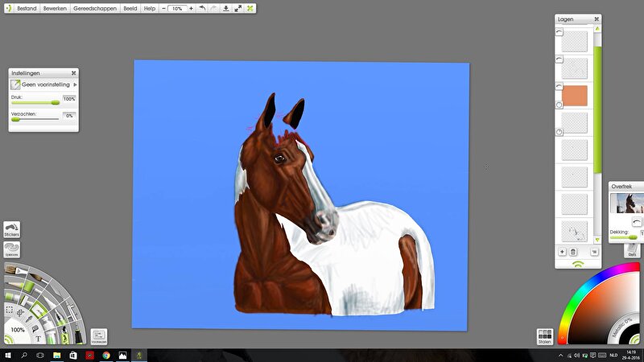This screenshot has height=362, width=644.
Task: Select the rectangular Selection tool
Action: pyautogui.click(x=9, y=309)
